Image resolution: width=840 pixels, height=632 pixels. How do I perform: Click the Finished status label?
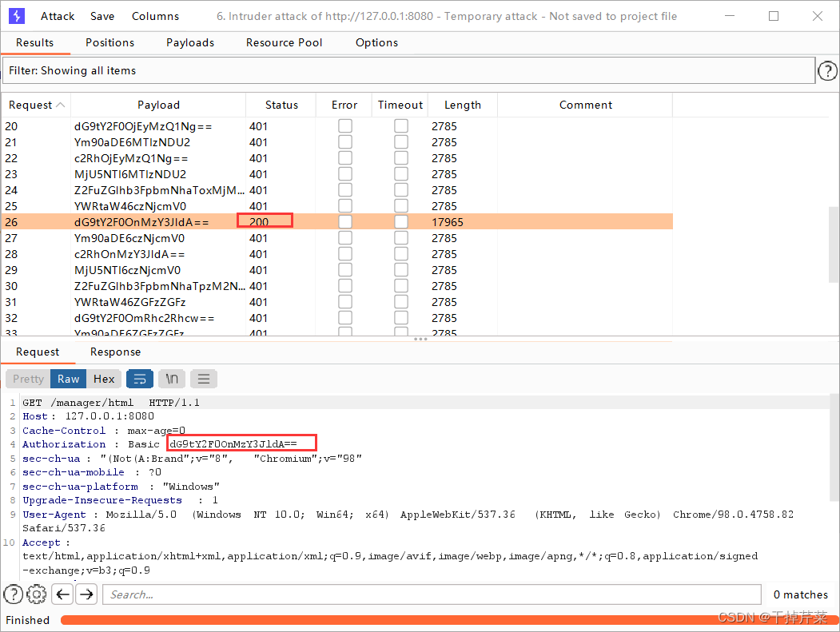[27, 620]
